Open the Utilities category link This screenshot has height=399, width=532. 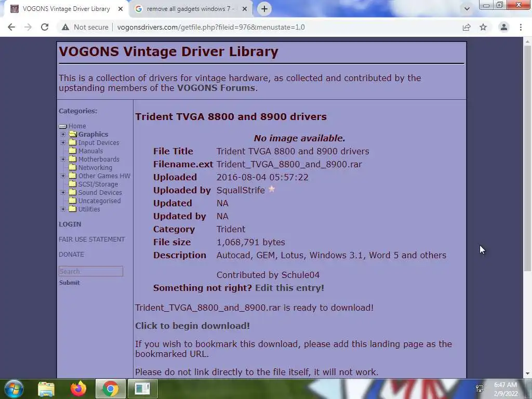tap(89, 209)
